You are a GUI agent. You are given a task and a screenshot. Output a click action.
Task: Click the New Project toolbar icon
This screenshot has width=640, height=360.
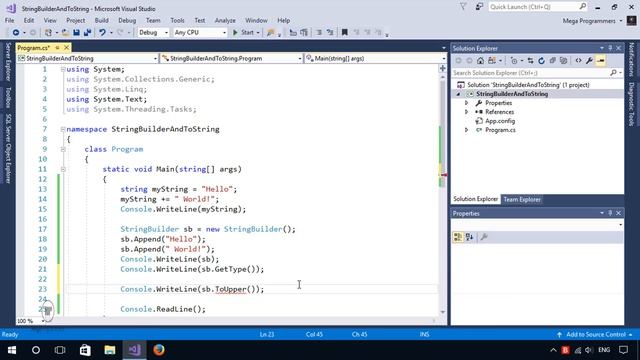pos(48,32)
